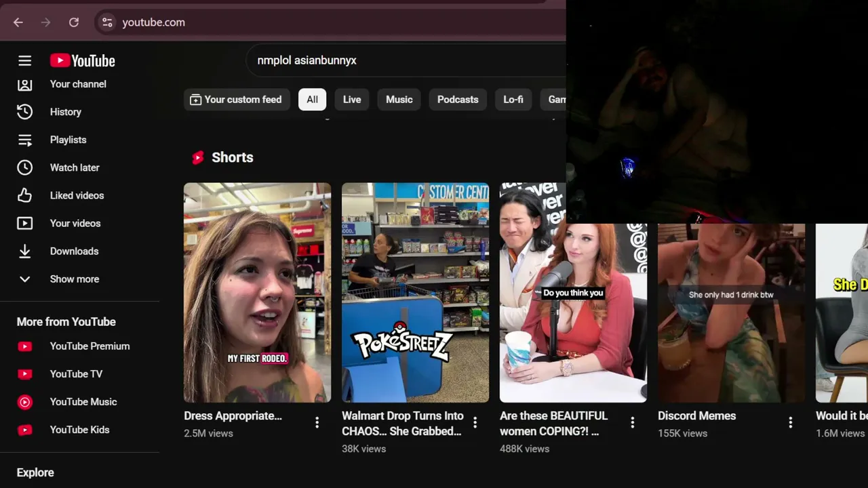Select the Lo-fi filter chip
The height and width of the screenshot is (488, 868).
coord(513,100)
